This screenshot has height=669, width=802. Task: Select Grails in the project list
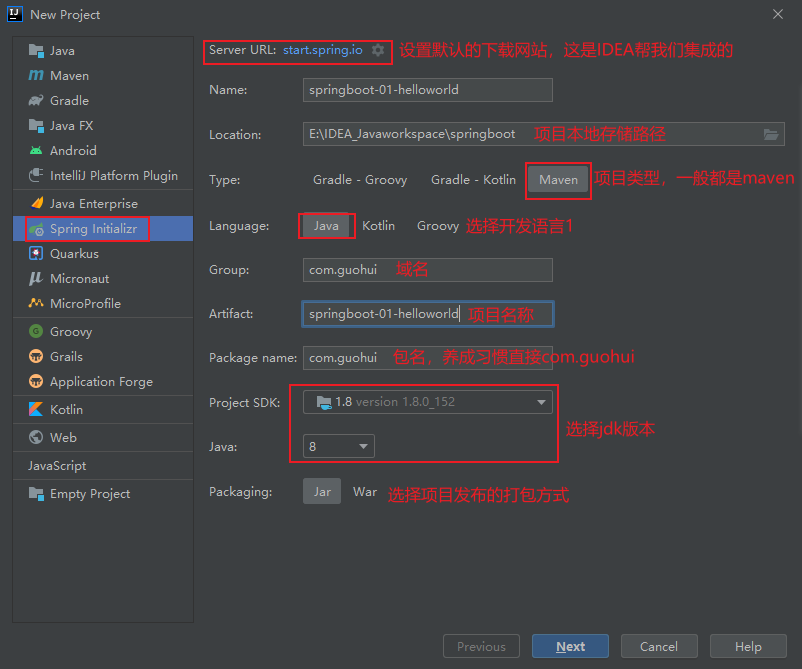tap(103, 356)
